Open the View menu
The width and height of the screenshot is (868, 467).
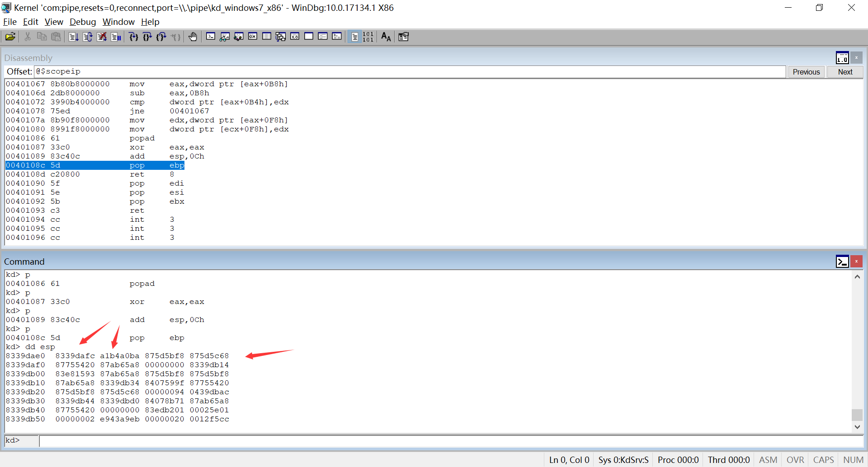(x=54, y=22)
